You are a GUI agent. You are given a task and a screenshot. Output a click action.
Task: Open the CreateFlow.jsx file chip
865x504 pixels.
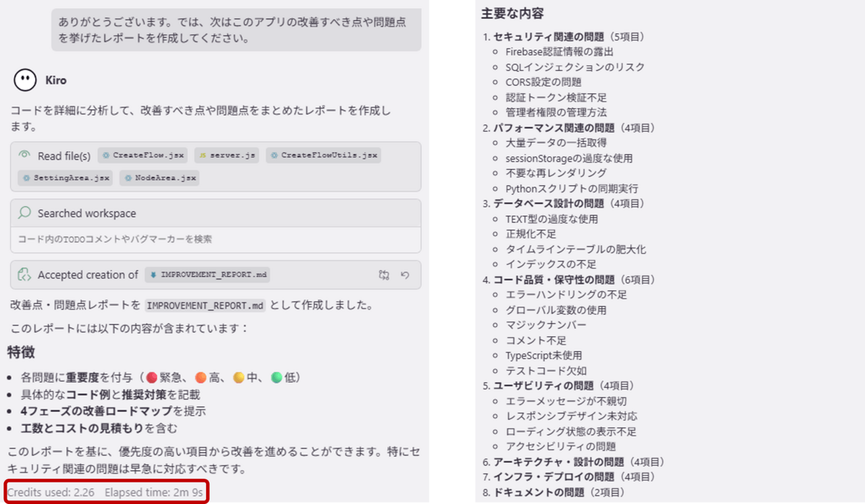(143, 155)
